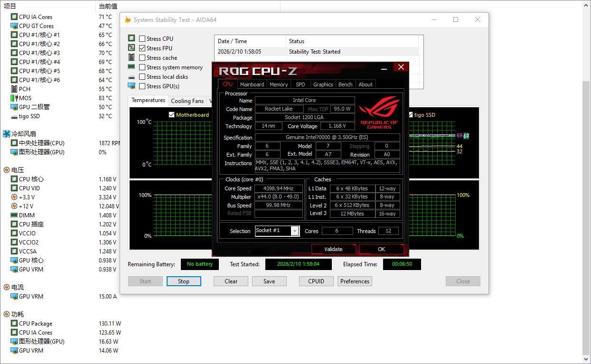Click the CPU GT Cores temperature icon
This screenshot has width=591, height=364.
14,26
